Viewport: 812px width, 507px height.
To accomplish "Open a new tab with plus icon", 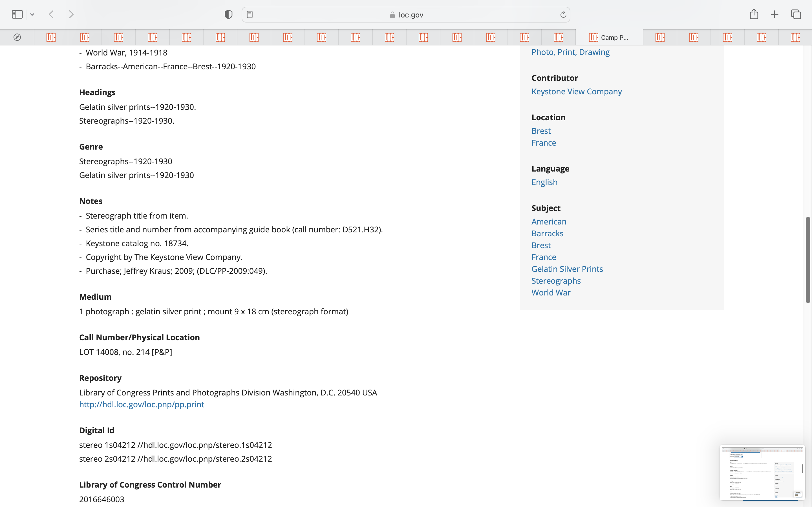I will click(775, 14).
